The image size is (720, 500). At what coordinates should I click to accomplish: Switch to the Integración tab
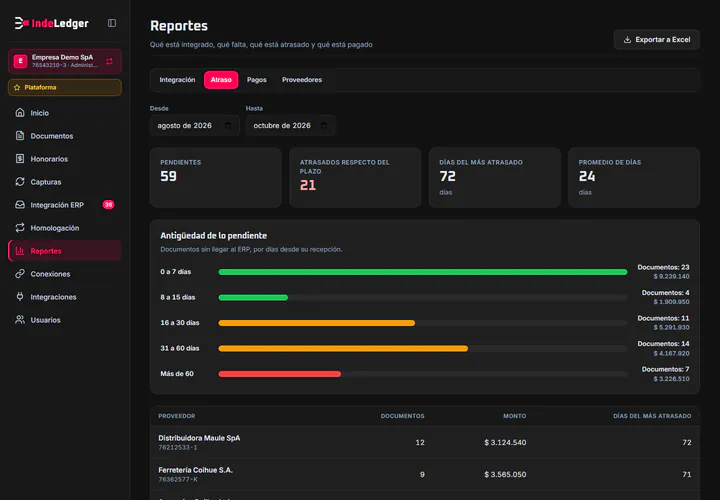pos(177,80)
